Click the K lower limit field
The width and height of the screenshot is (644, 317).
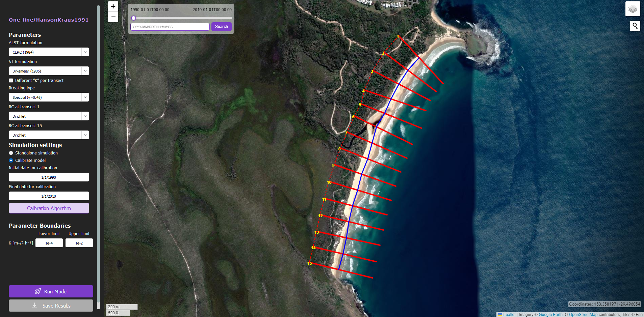[x=49, y=243]
